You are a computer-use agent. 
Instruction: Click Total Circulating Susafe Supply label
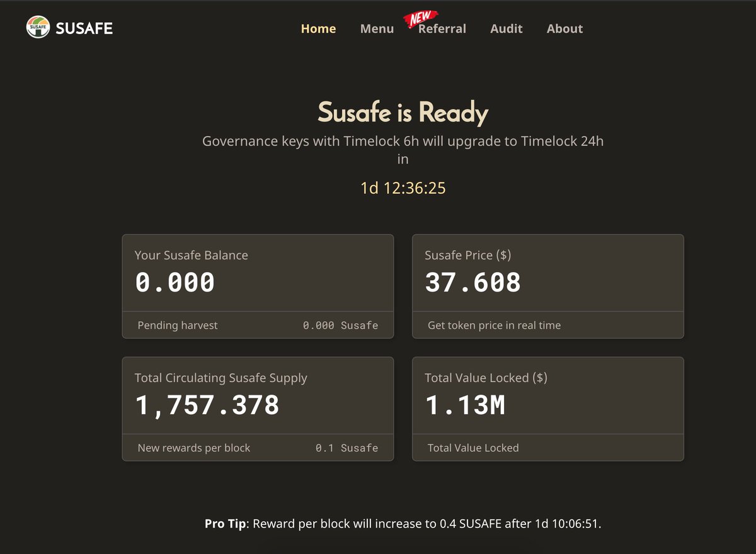(221, 378)
